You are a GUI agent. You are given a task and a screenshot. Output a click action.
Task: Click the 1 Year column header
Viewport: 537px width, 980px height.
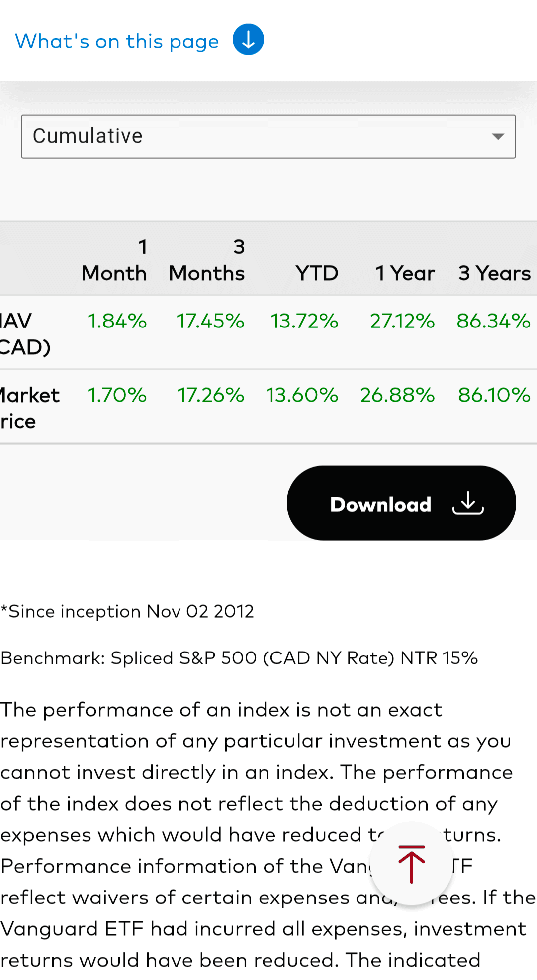[x=405, y=273]
